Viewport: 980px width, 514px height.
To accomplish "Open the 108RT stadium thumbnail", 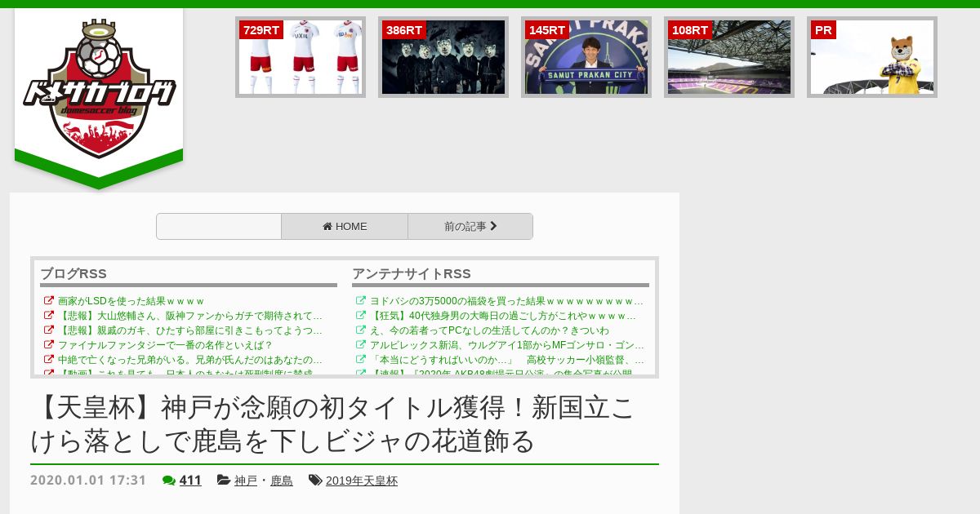I will pos(729,57).
